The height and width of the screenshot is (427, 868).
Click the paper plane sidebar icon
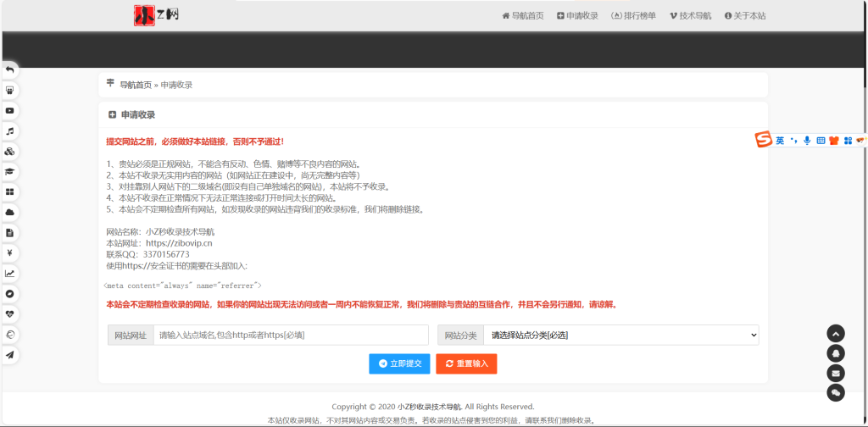[x=10, y=355]
